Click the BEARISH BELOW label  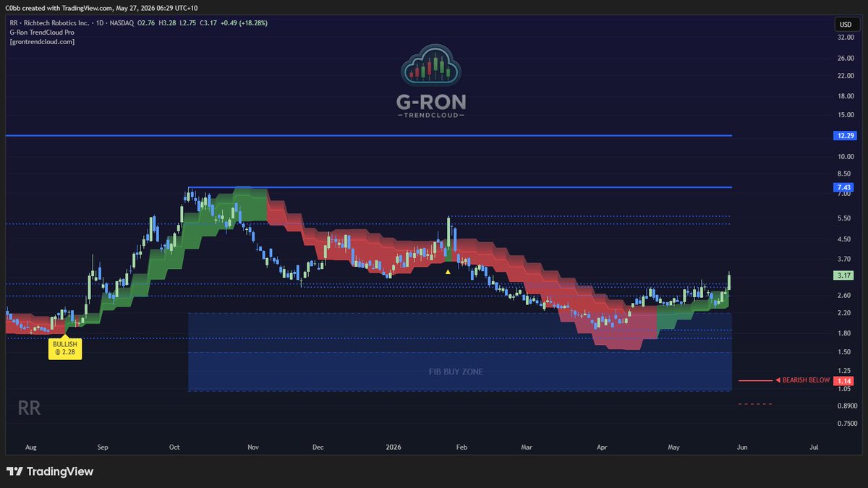806,380
